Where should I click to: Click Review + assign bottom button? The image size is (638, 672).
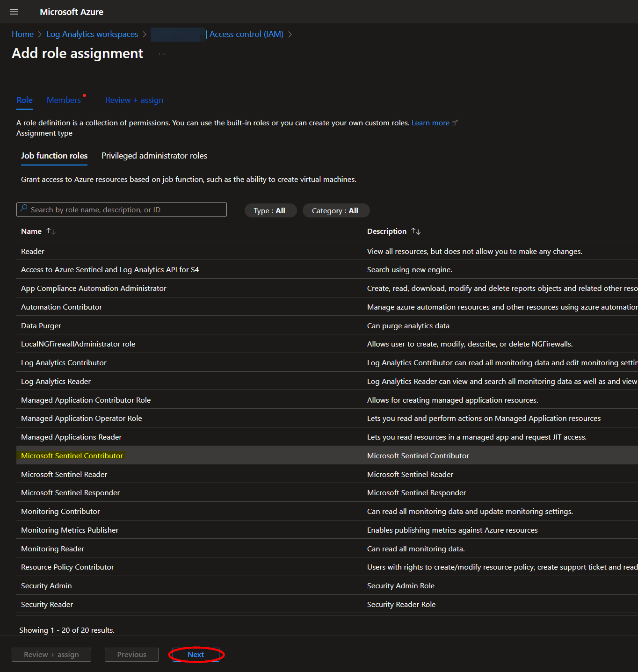pos(51,655)
